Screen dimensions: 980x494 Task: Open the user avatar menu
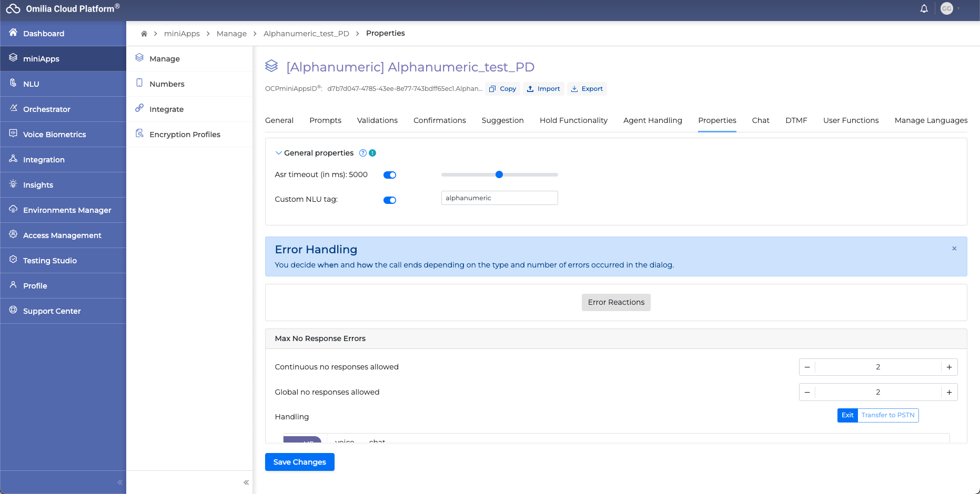point(947,9)
